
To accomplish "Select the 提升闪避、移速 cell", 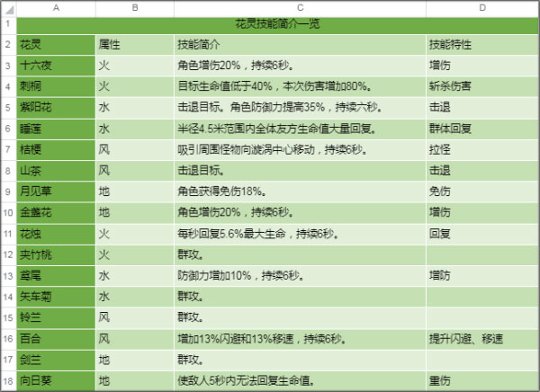I will tap(481, 339).
